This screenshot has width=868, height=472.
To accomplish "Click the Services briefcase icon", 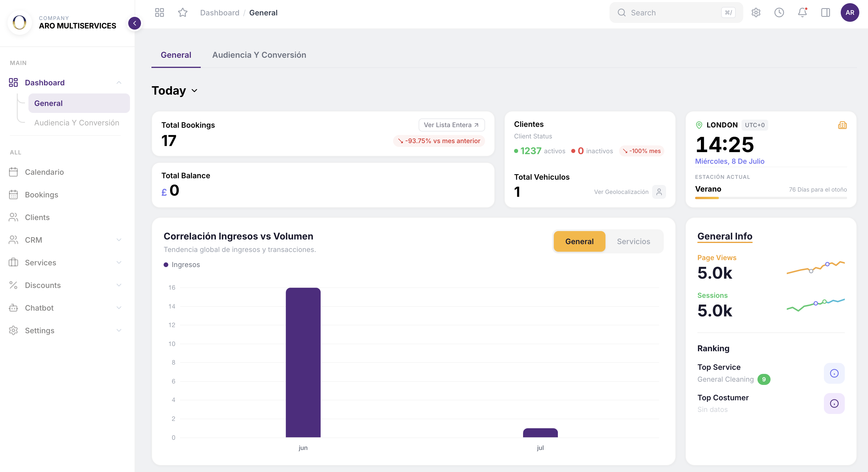I will 13,262.
